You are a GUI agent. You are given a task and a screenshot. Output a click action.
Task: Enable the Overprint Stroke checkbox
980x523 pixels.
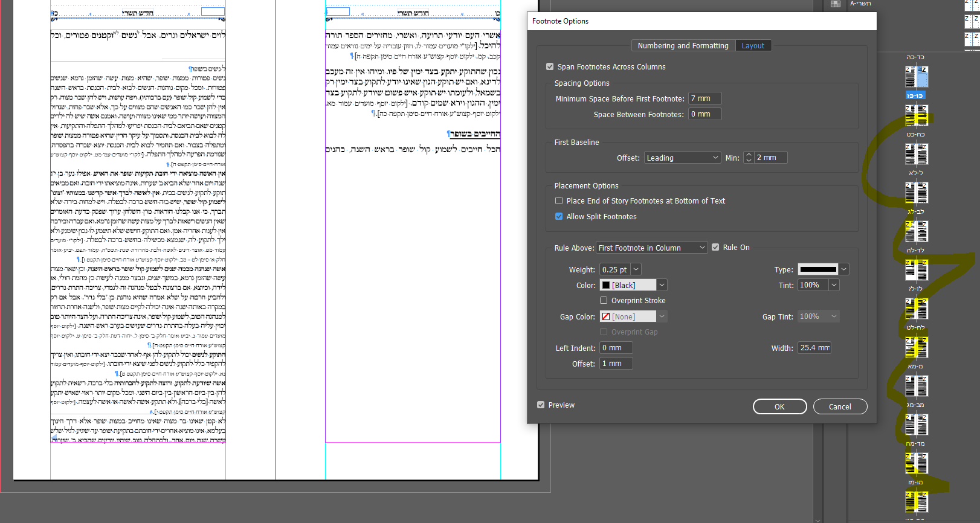click(604, 301)
